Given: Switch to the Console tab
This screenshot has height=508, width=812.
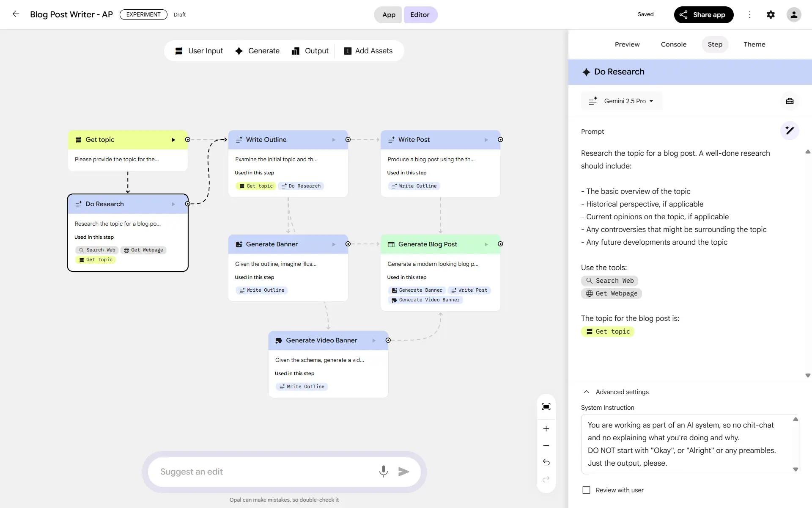Looking at the screenshot, I should [673, 44].
